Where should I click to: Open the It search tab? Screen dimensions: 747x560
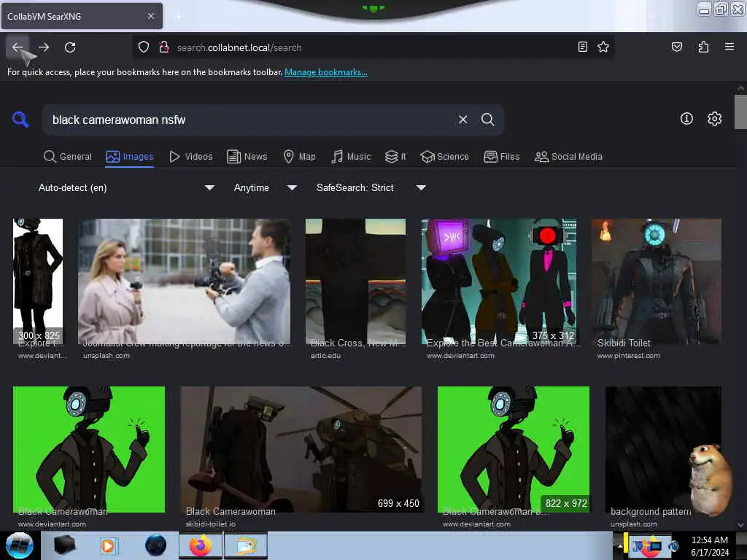pyautogui.click(x=395, y=157)
